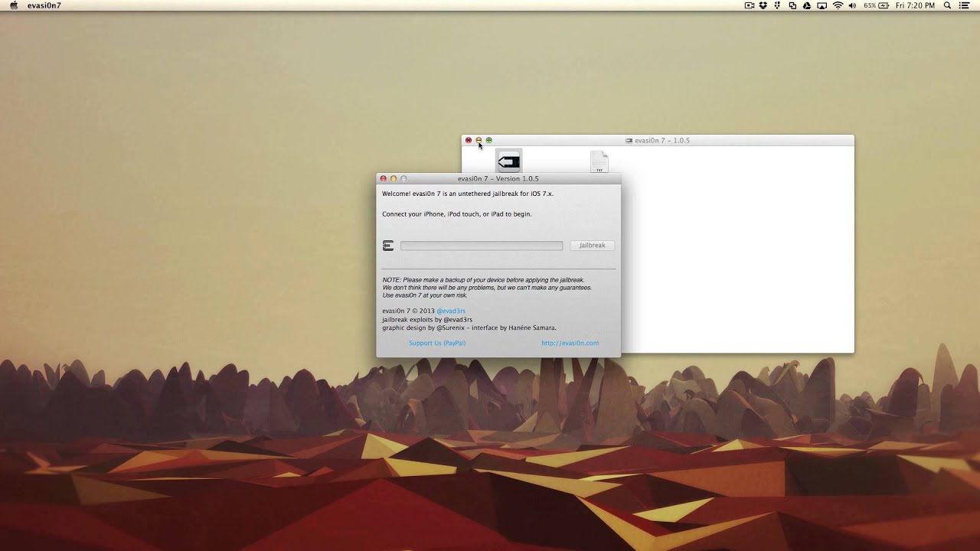Open the Google Drive menu bar icon
The width and height of the screenshot is (980, 551).
(x=807, y=5)
